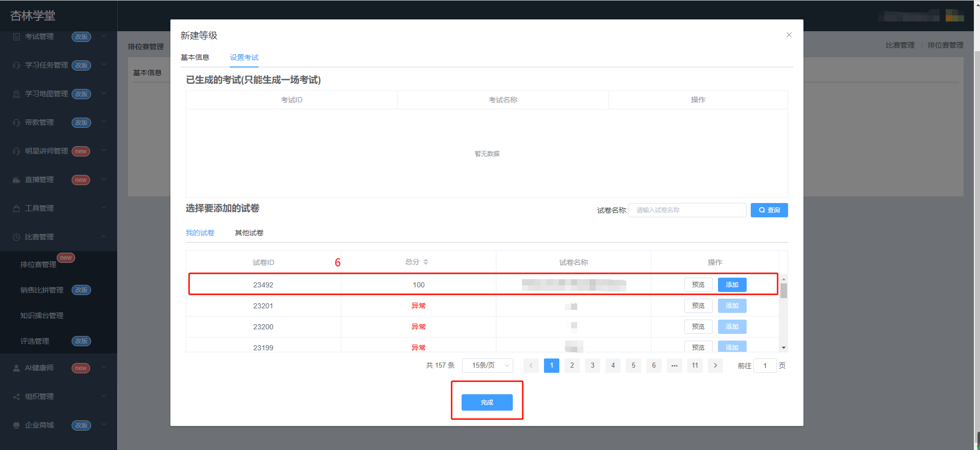Collapse 比赛管理 sidebar menu
This screenshot has height=450, width=980.
tap(58, 237)
